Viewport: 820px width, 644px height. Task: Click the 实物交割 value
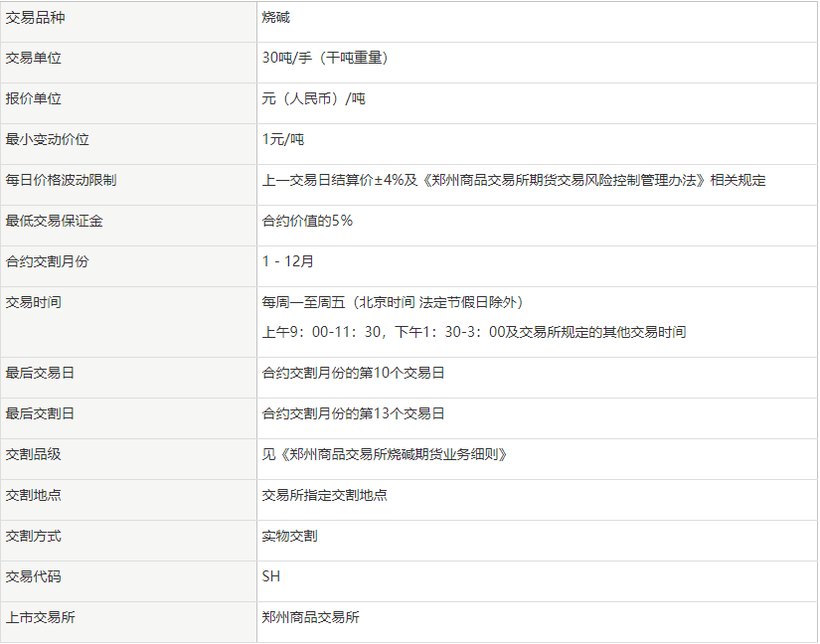[289, 537]
